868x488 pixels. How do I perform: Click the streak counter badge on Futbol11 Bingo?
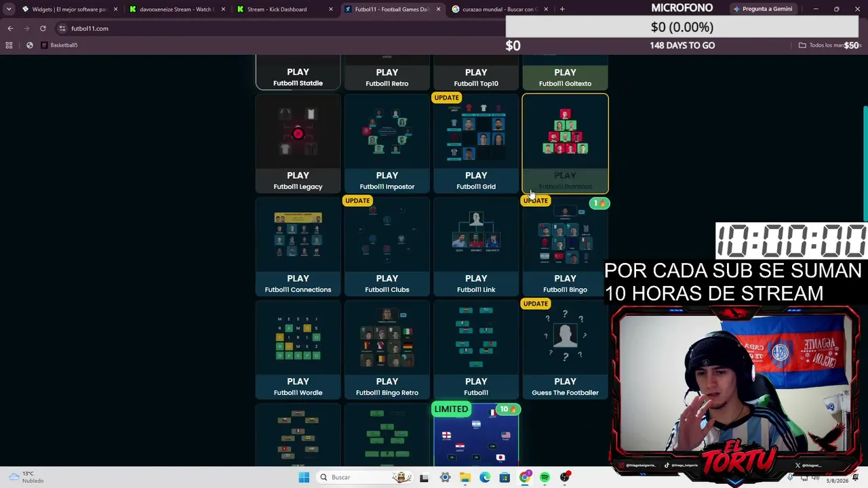click(599, 203)
